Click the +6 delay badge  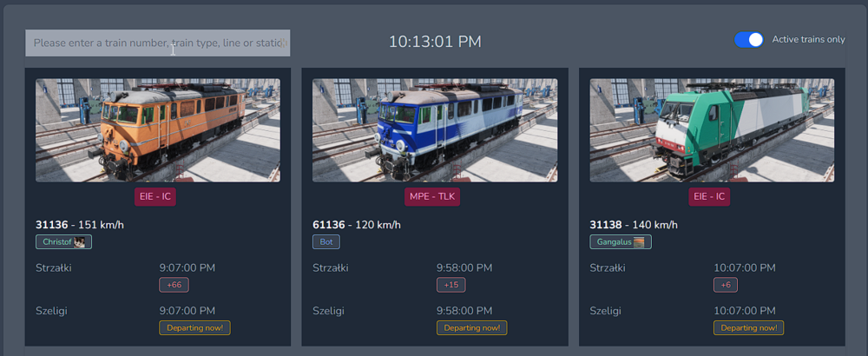point(726,285)
